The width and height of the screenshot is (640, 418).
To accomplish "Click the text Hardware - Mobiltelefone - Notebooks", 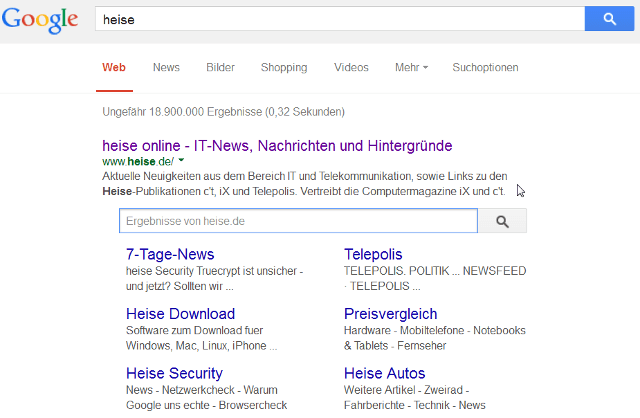I will tap(435, 330).
